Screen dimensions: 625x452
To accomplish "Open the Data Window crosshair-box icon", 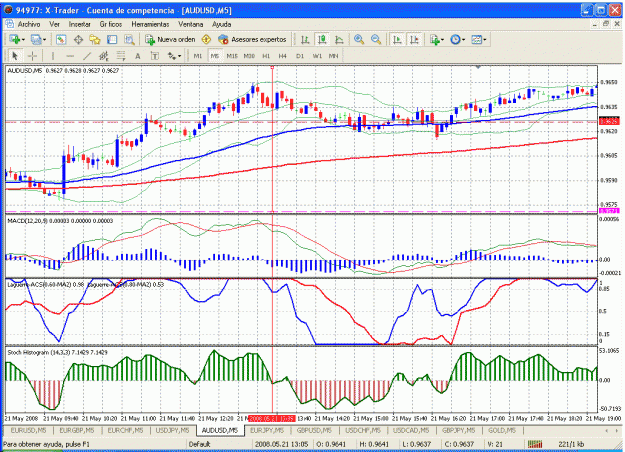I will tap(78, 39).
